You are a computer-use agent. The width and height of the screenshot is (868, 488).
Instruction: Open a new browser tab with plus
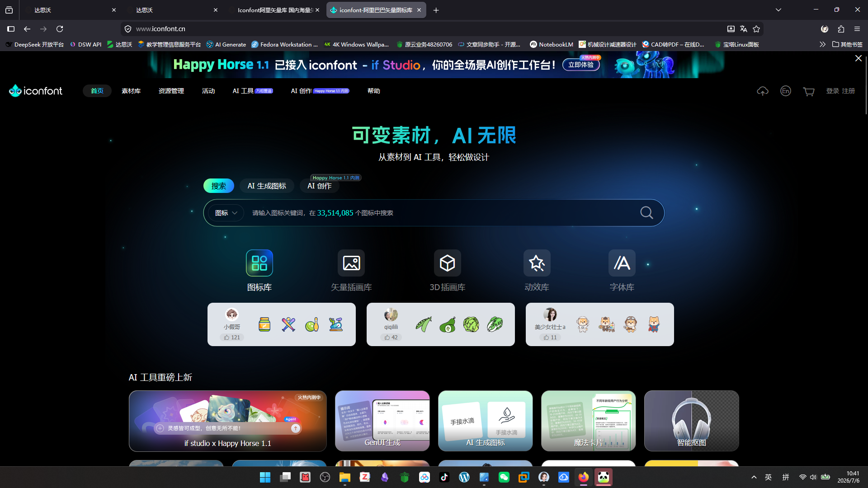tap(436, 10)
